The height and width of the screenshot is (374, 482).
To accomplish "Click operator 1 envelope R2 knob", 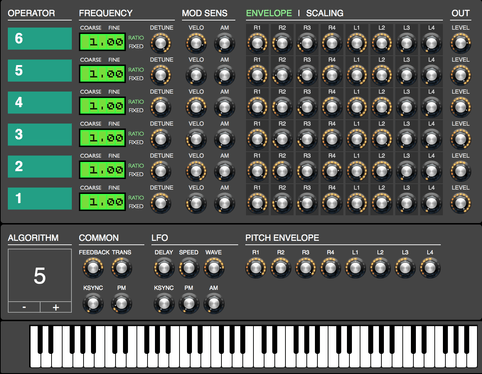I will tap(282, 203).
